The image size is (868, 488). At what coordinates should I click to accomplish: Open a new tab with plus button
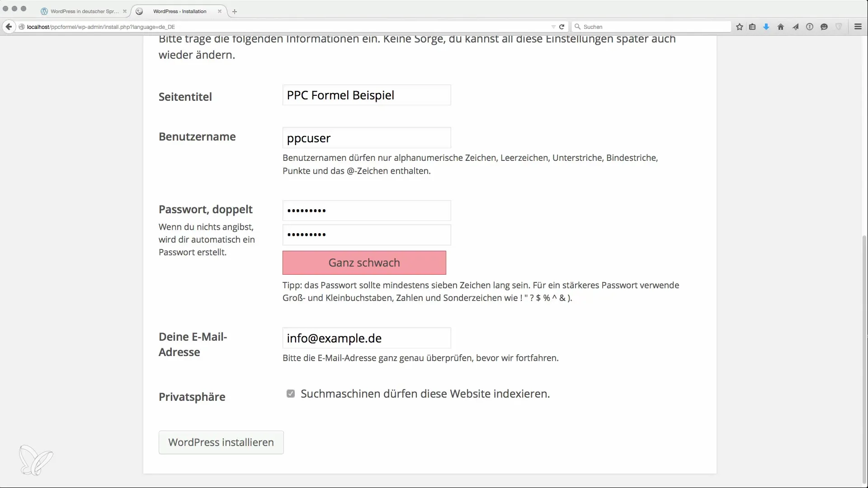tap(235, 11)
